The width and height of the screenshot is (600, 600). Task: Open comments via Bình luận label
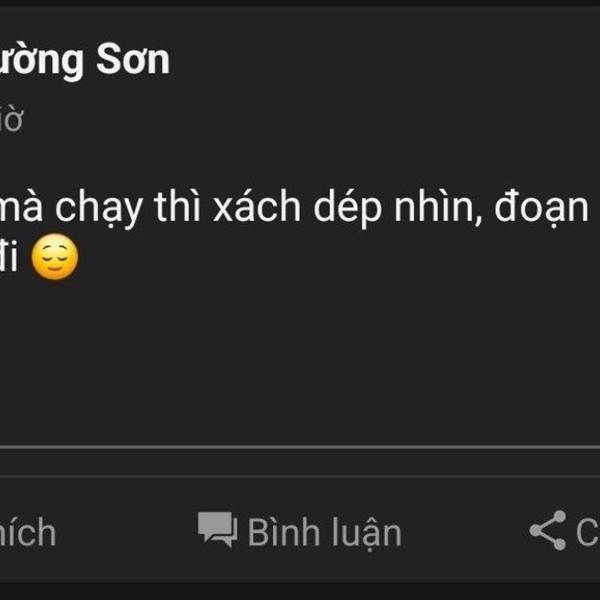point(324,532)
